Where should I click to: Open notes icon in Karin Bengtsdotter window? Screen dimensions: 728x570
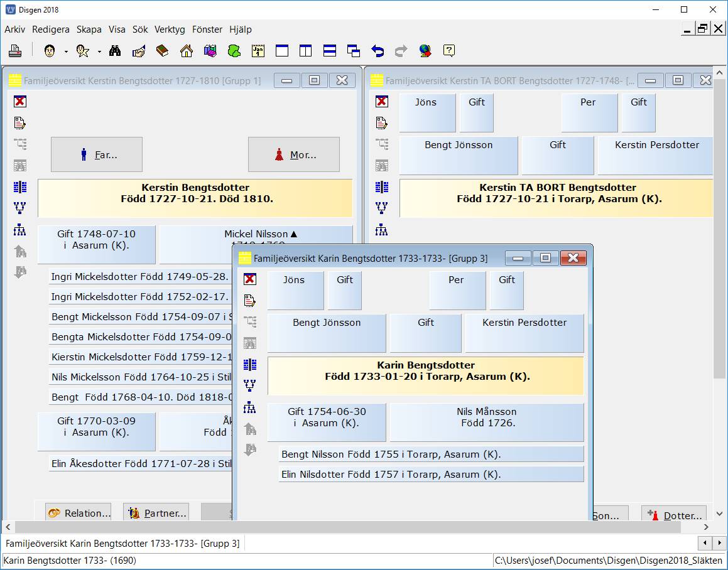pos(250,300)
